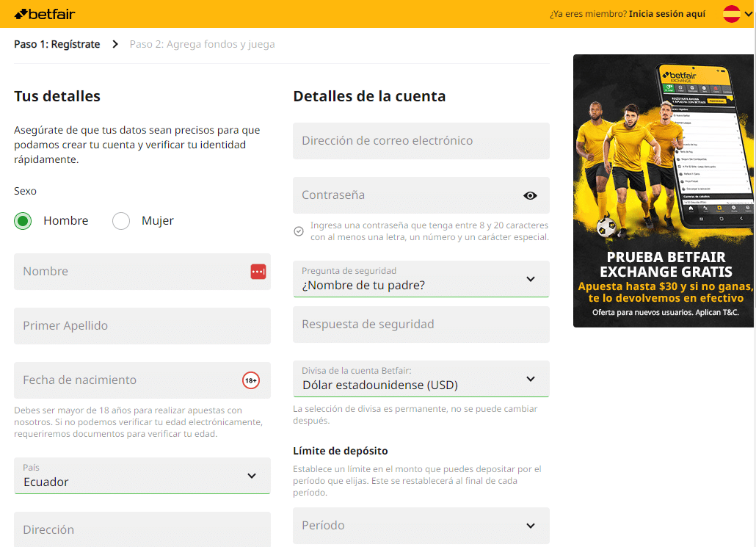Click the Spanish flag language icon
Screen dimensions: 756x547
(x=732, y=12)
